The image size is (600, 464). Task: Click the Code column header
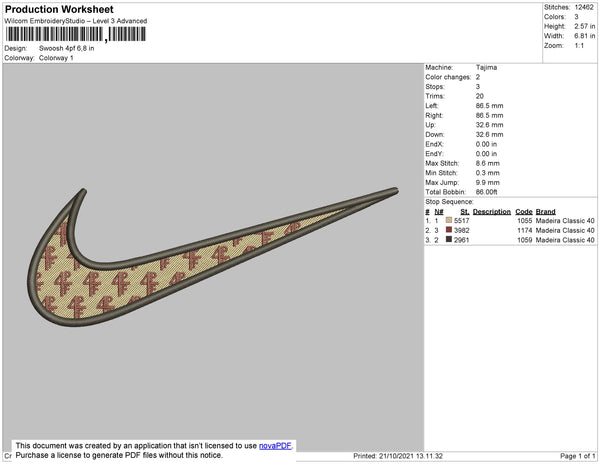[x=524, y=212]
